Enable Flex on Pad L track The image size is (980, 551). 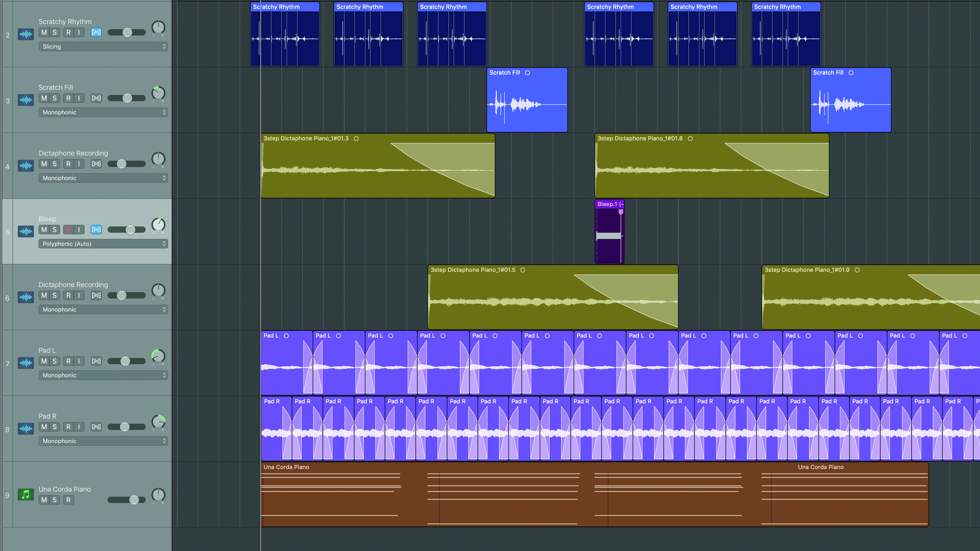coord(96,361)
